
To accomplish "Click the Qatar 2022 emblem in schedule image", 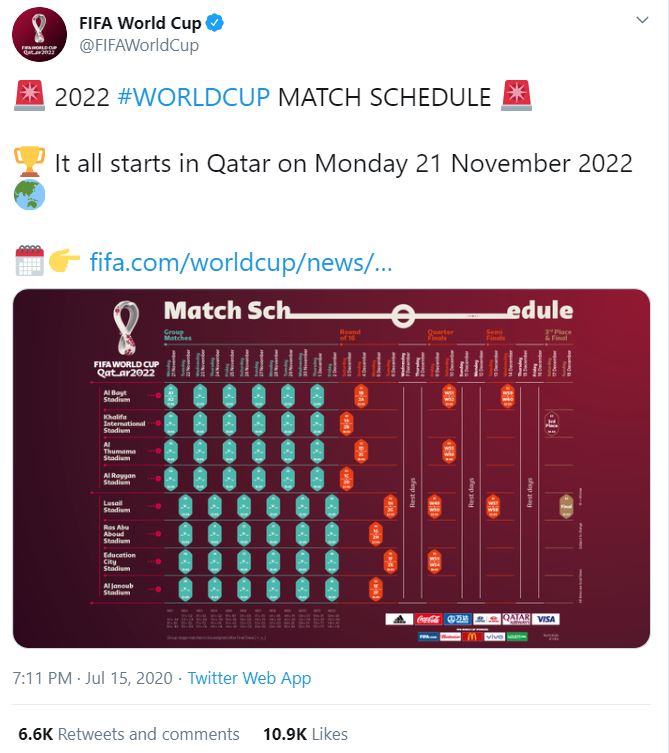I will [126, 339].
